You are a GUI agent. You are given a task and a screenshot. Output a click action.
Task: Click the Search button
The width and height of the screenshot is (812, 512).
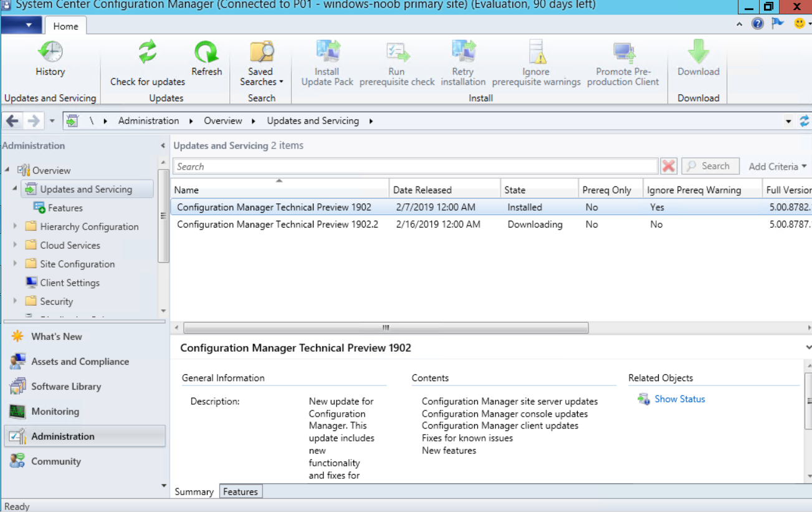(x=710, y=167)
